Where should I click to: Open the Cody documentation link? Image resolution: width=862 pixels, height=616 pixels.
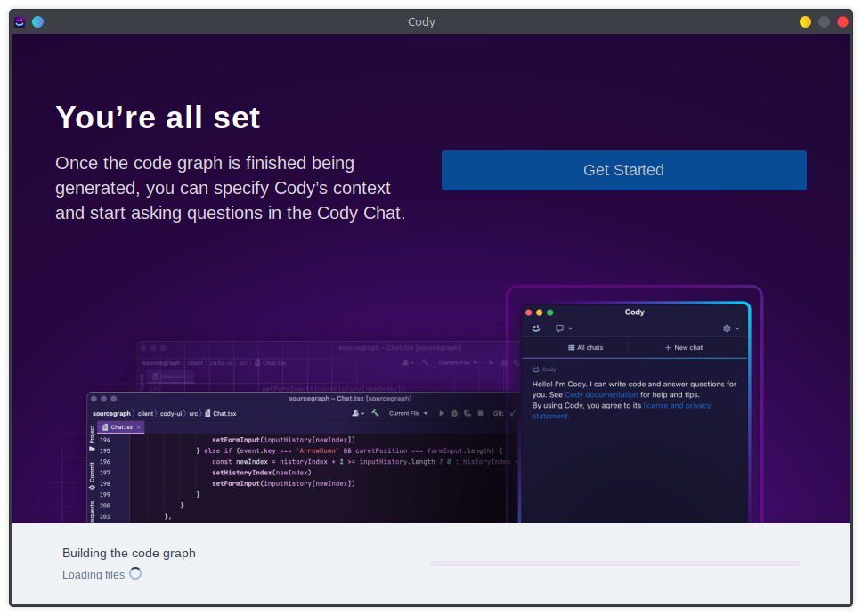click(x=601, y=394)
